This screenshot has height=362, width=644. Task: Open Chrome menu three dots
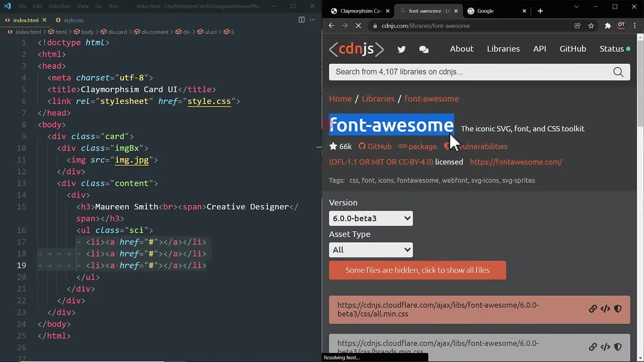[x=635, y=26]
